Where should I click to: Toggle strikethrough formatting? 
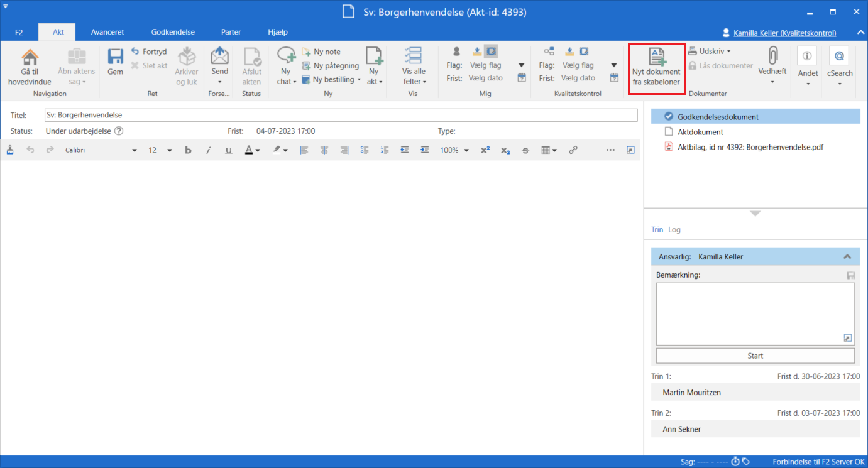[525, 150]
